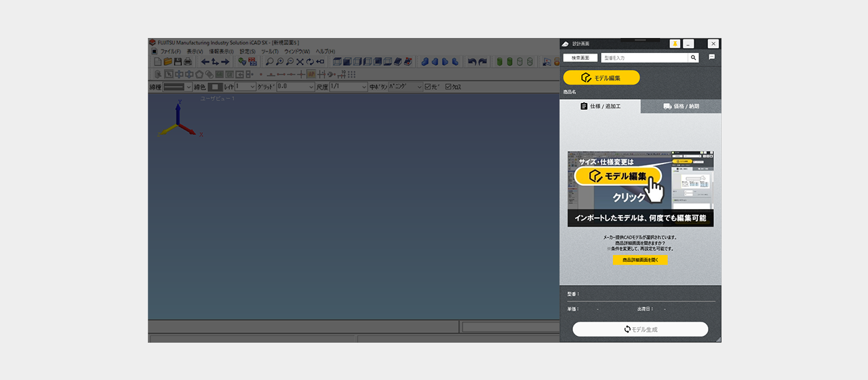
Task: Click the 線色 line color swatch
Action: click(215, 87)
